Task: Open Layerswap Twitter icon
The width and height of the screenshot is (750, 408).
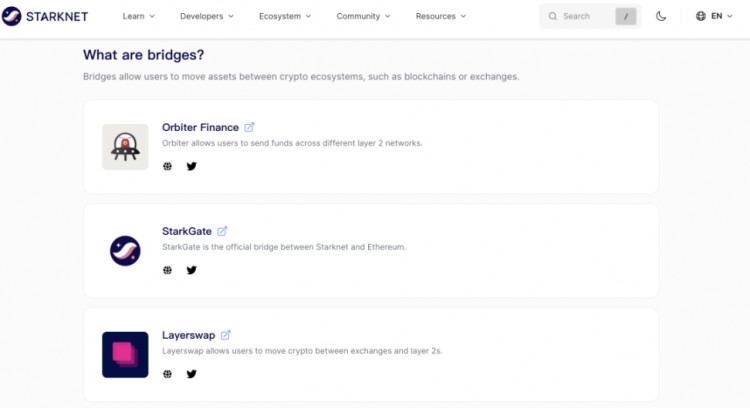Action: coord(192,374)
